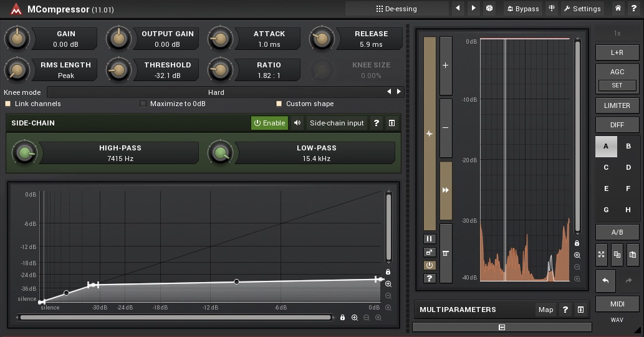Select previous knee mode arrow
The width and height of the screenshot is (644, 337).
click(x=389, y=92)
